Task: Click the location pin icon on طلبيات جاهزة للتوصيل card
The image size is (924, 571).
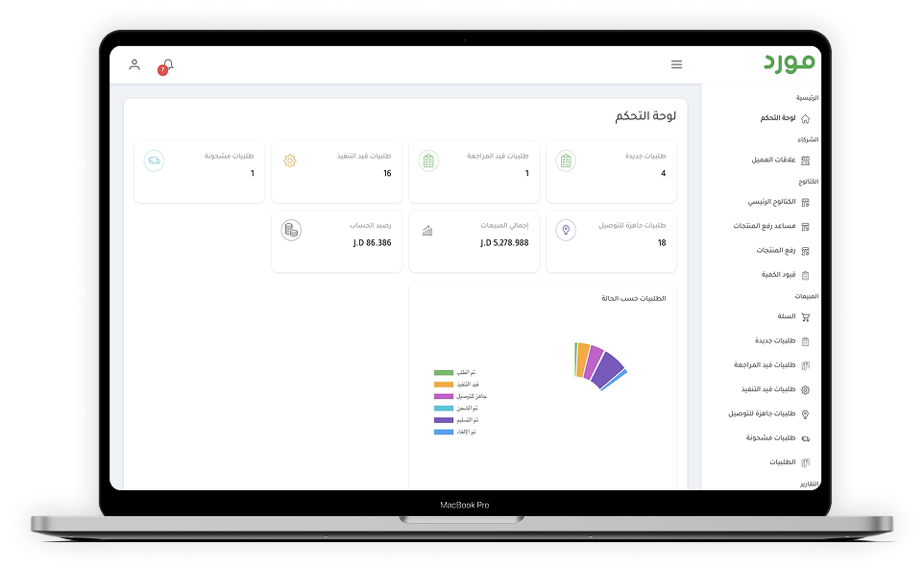Action: 566,230
